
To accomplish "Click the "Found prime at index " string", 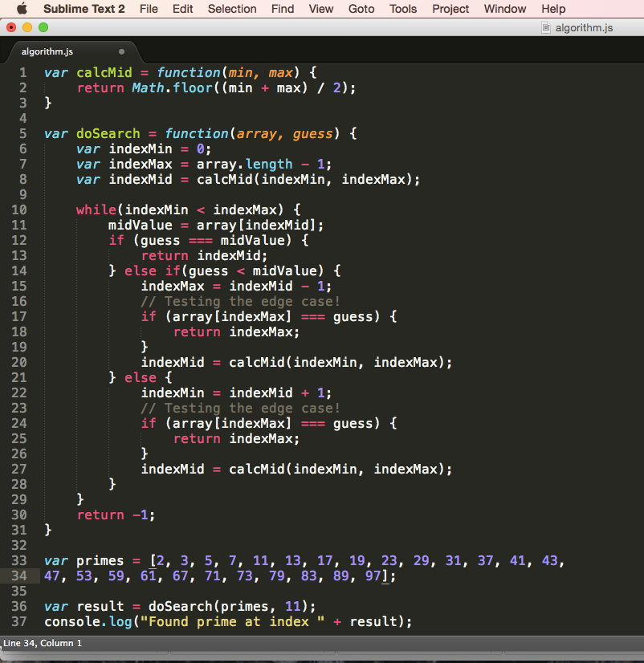I will pyautogui.click(x=232, y=621).
